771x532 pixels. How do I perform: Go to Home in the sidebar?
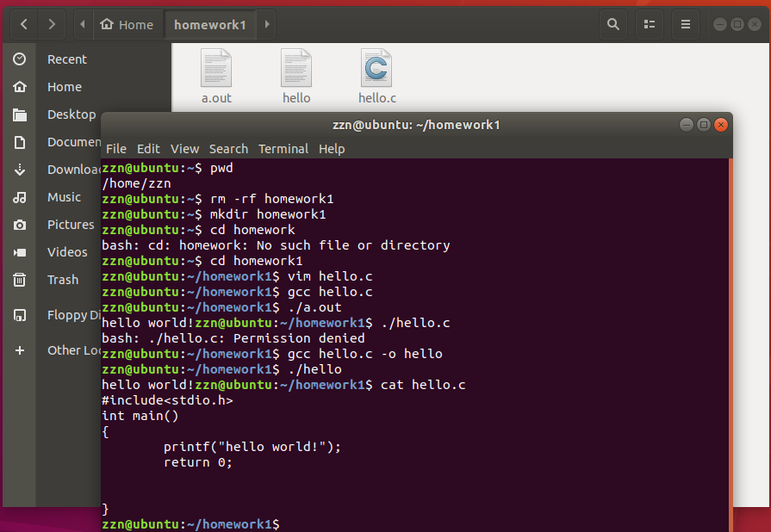(x=65, y=87)
